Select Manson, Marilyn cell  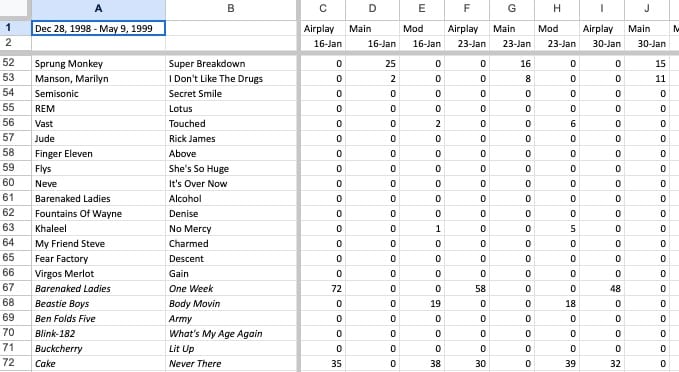click(98, 78)
